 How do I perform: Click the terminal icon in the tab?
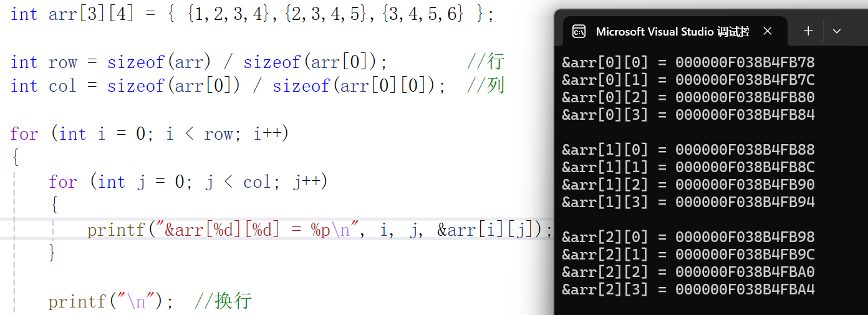click(x=579, y=31)
